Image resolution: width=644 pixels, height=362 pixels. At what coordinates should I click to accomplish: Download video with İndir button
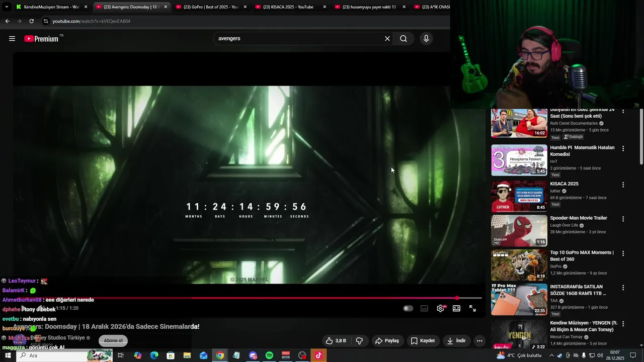click(x=456, y=341)
